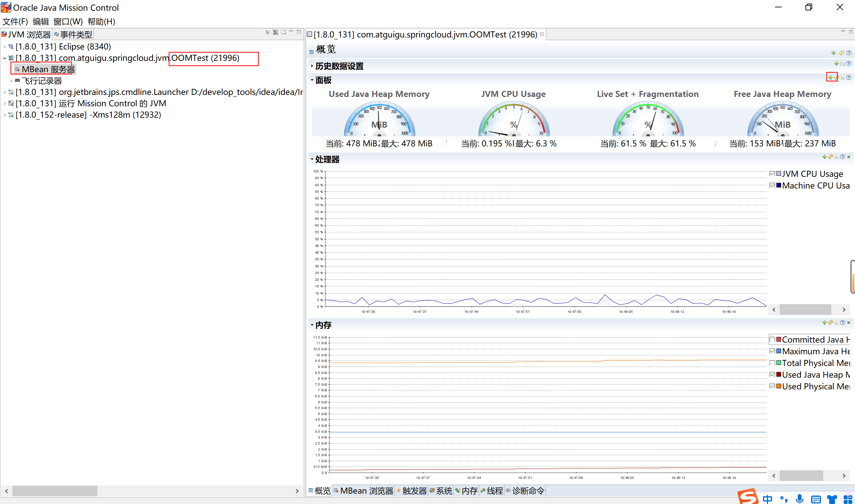Collapse OOMTest (21996) tree node
The image size is (855, 504).
[x=4, y=58]
